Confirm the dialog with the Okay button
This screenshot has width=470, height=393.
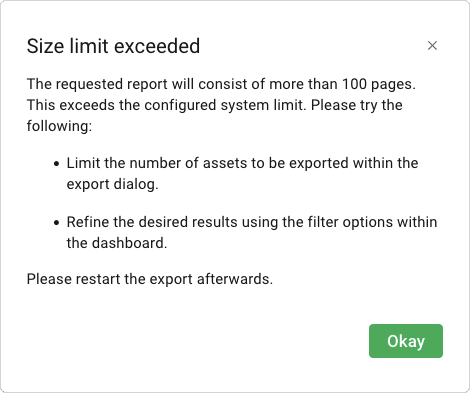click(x=406, y=341)
